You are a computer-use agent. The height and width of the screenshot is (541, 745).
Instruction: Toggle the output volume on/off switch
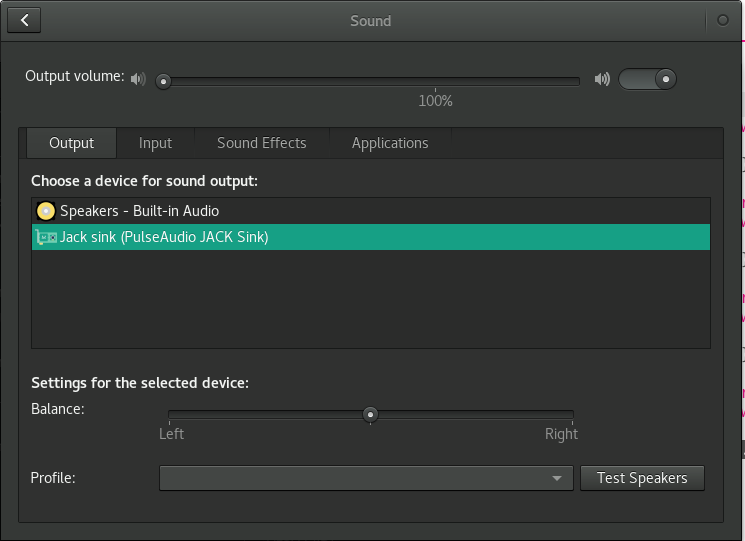point(647,79)
